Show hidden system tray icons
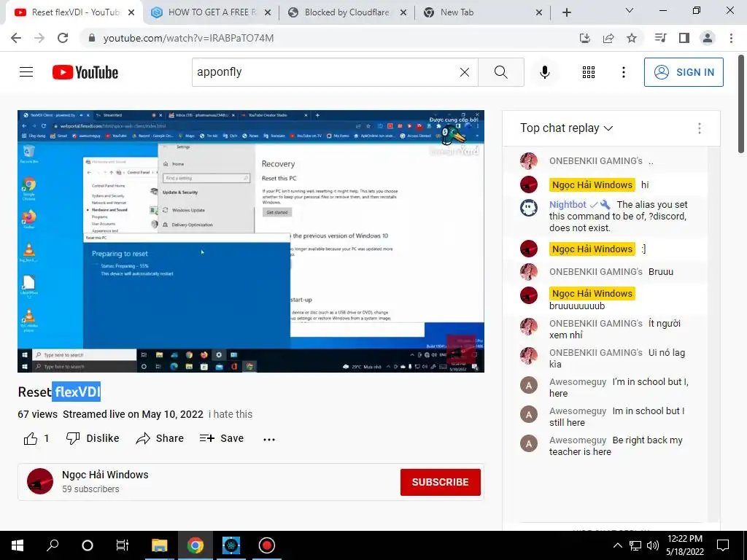Image resolution: width=747 pixels, height=560 pixels. [617, 545]
